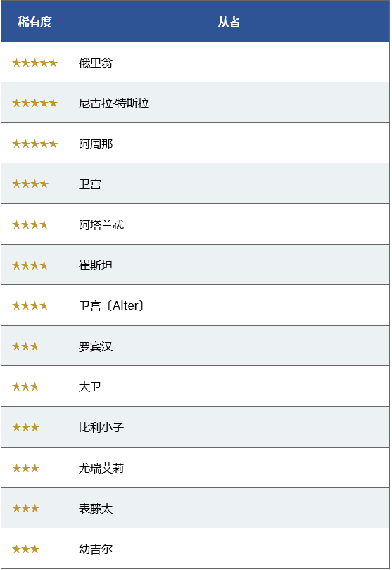The width and height of the screenshot is (392, 570).
Task: Select the 阿周那 row text
Action: (x=96, y=144)
